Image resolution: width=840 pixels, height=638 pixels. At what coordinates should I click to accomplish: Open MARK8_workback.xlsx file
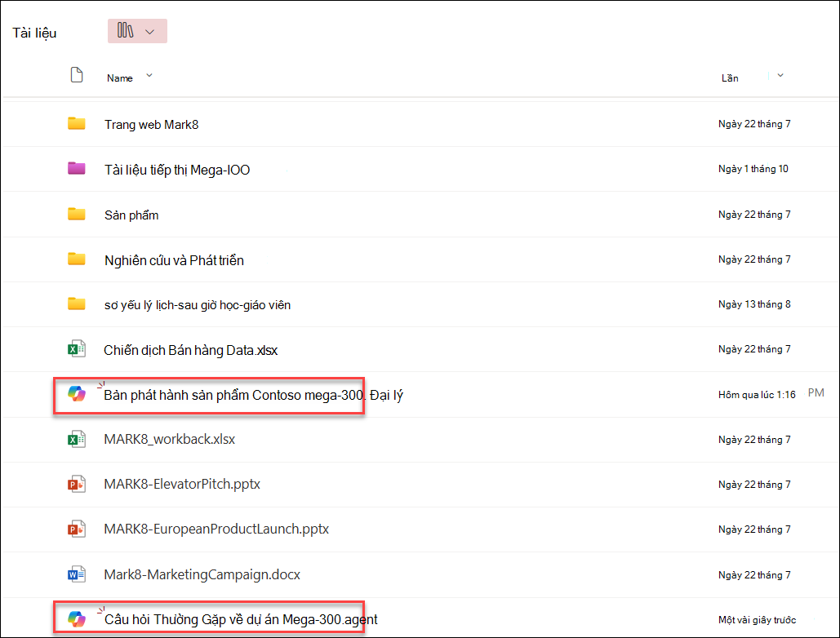click(169, 440)
